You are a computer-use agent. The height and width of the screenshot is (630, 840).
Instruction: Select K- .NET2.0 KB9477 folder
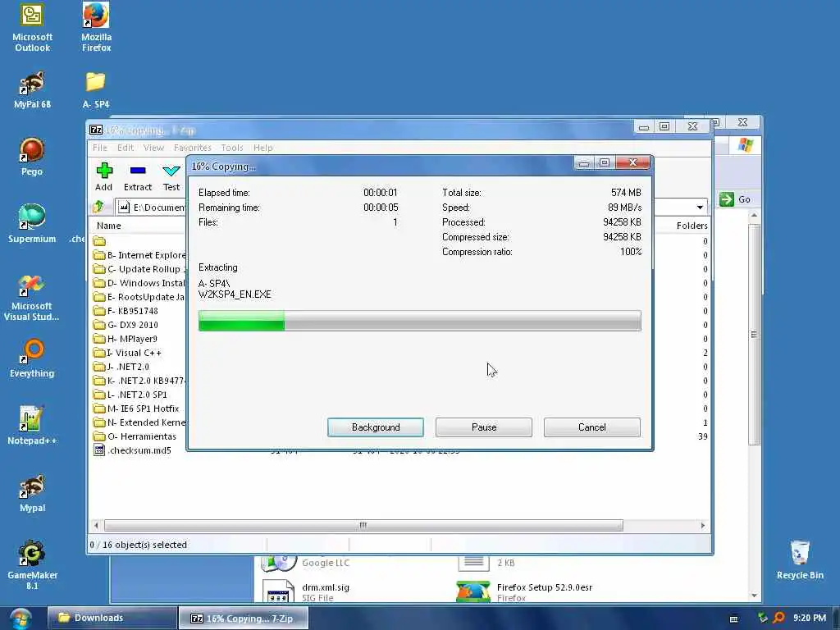[139, 381]
